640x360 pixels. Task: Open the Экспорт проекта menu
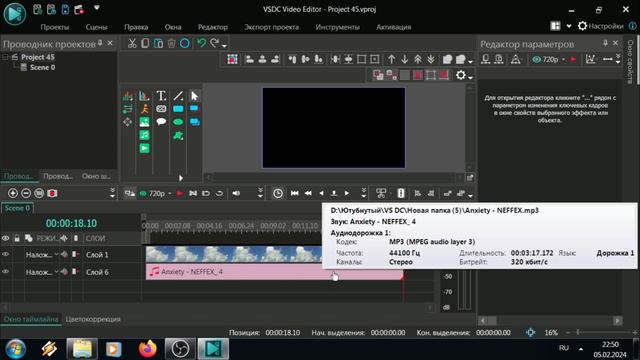click(x=271, y=27)
